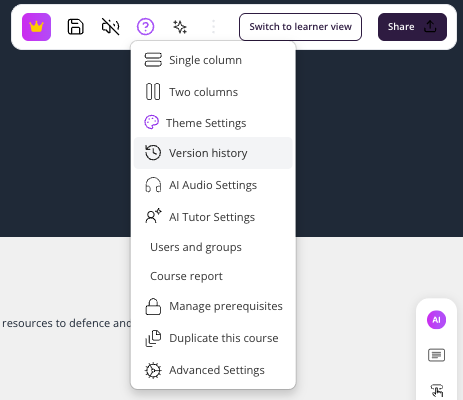Open AI Audio Settings
The height and width of the screenshot is (400, 463).
[x=213, y=185]
